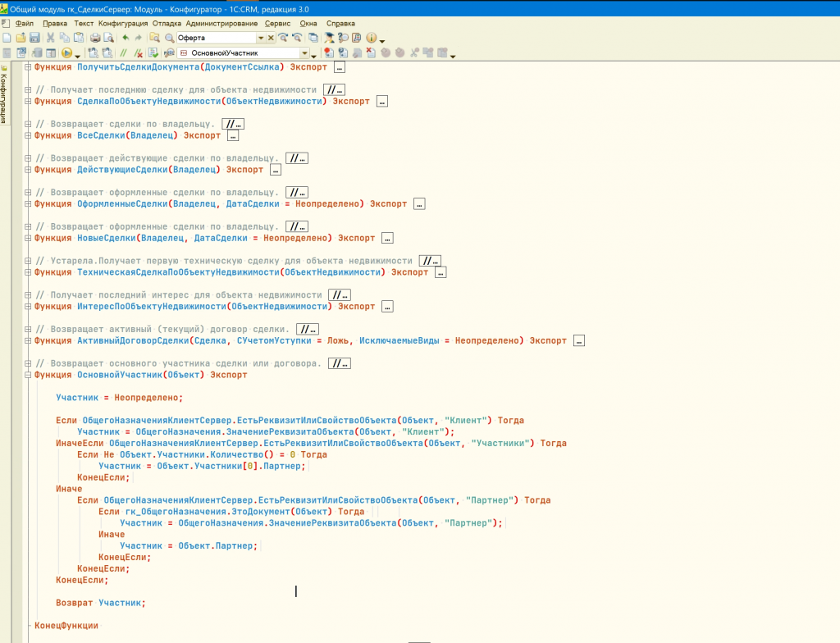
Task: Print the module using printer icon
Action: pos(95,38)
